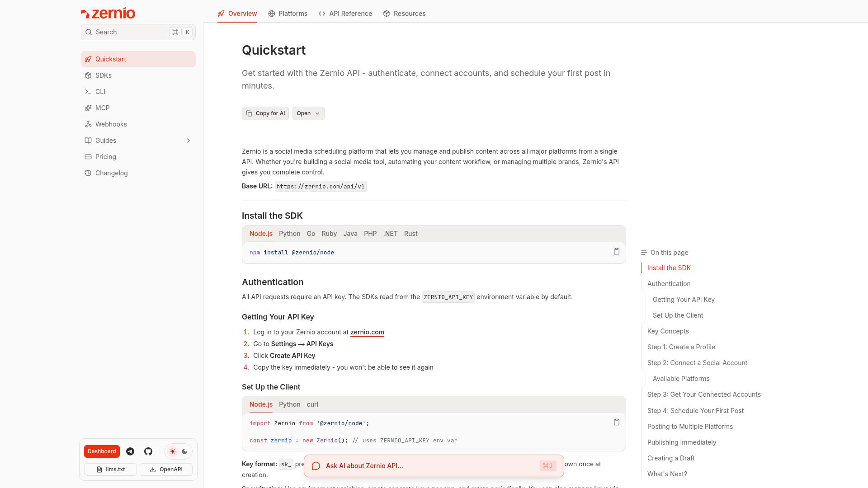
Task: Open the Resources top tab
Action: click(405, 14)
